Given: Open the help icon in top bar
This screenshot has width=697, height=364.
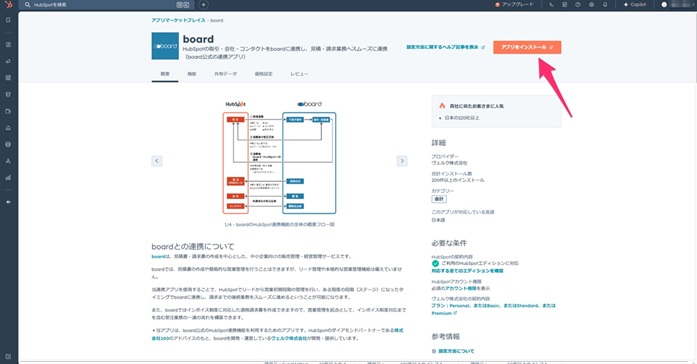Looking at the screenshot, I should (x=578, y=4).
